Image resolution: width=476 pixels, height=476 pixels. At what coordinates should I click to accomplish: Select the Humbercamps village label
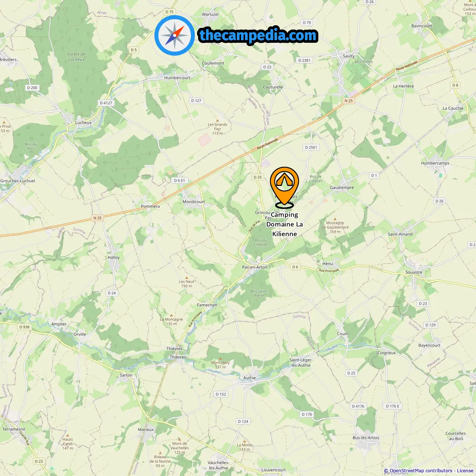[435, 163]
